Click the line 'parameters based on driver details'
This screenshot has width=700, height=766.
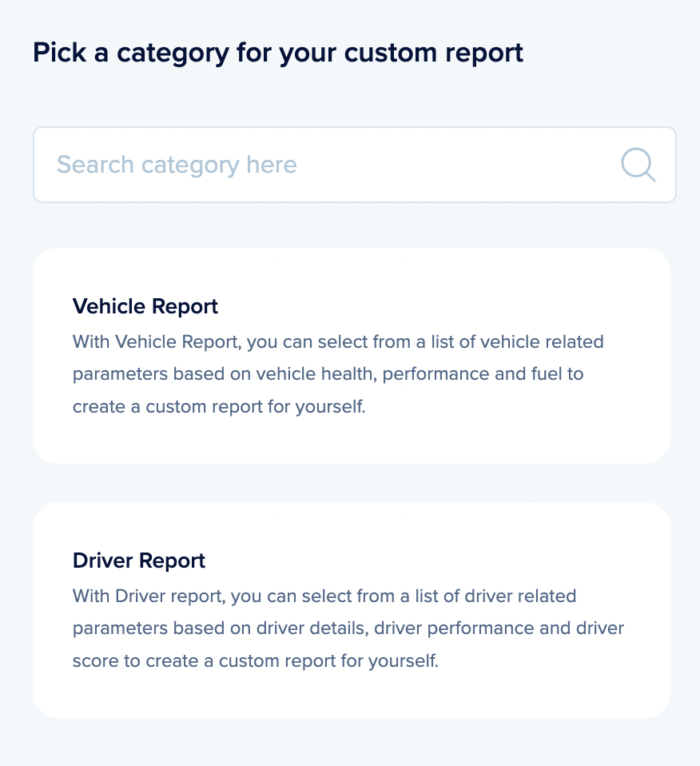348,628
